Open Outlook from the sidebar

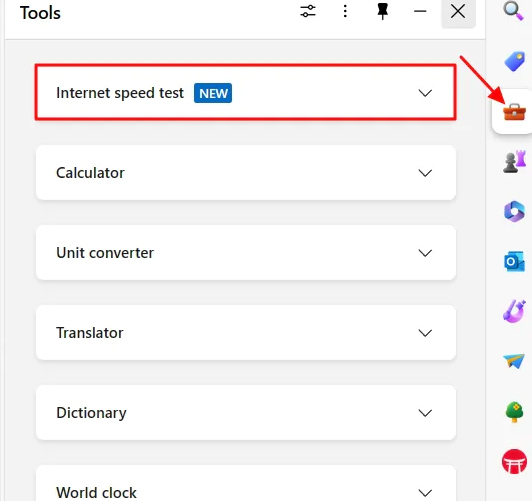pyautogui.click(x=514, y=262)
